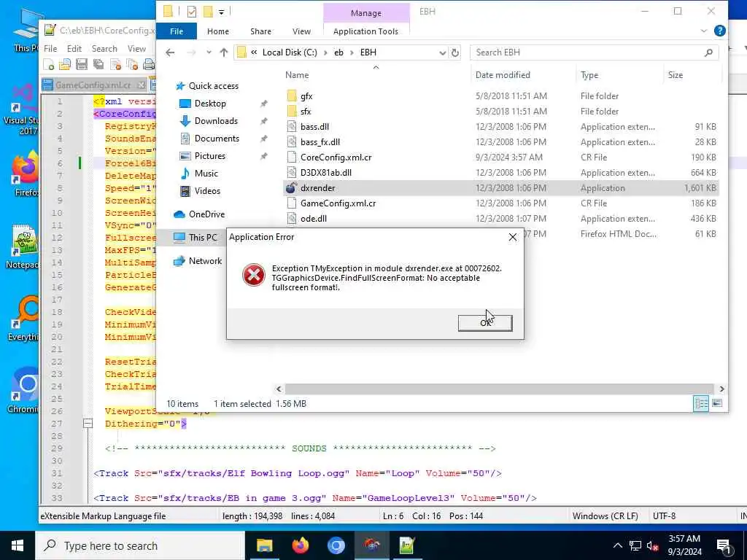747x560 pixels.
Task: Click the Close All icon in Notepad++ toolbar
Action: [x=132, y=64]
